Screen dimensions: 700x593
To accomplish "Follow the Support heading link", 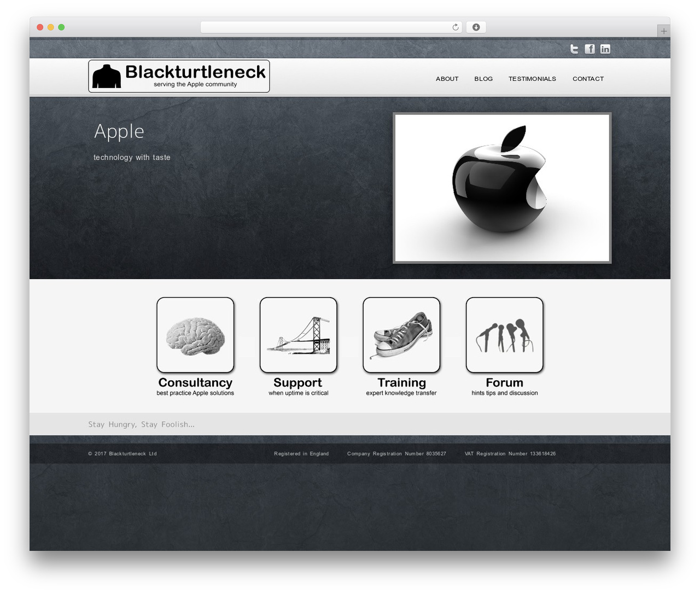I will [298, 382].
